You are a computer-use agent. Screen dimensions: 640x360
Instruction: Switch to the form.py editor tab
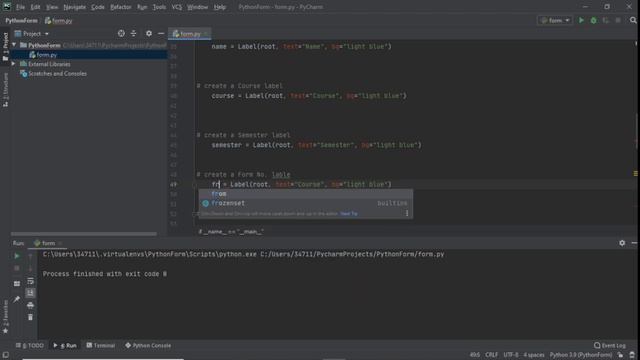pos(189,34)
